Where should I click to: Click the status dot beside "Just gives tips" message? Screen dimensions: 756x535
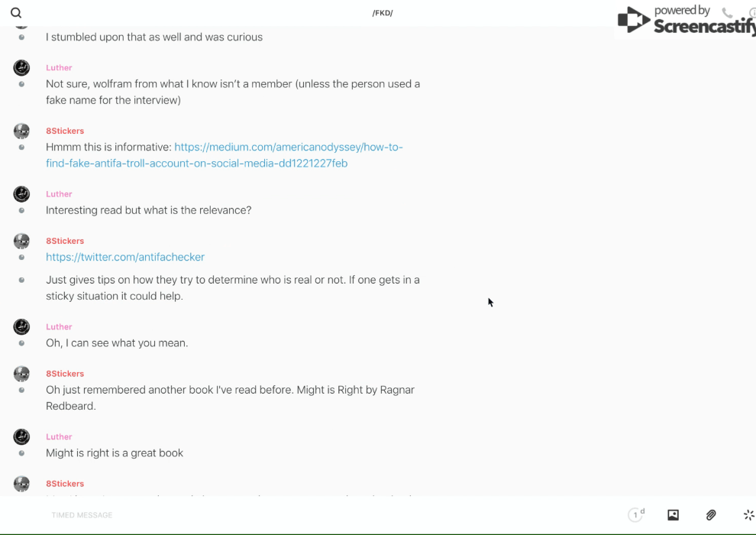pyautogui.click(x=21, y=280)
